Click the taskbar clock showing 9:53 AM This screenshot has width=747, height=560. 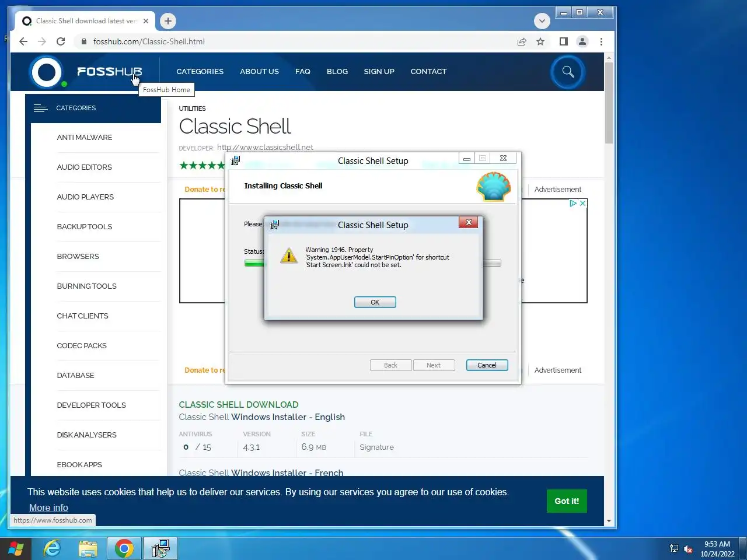click(x=717, y=549)
